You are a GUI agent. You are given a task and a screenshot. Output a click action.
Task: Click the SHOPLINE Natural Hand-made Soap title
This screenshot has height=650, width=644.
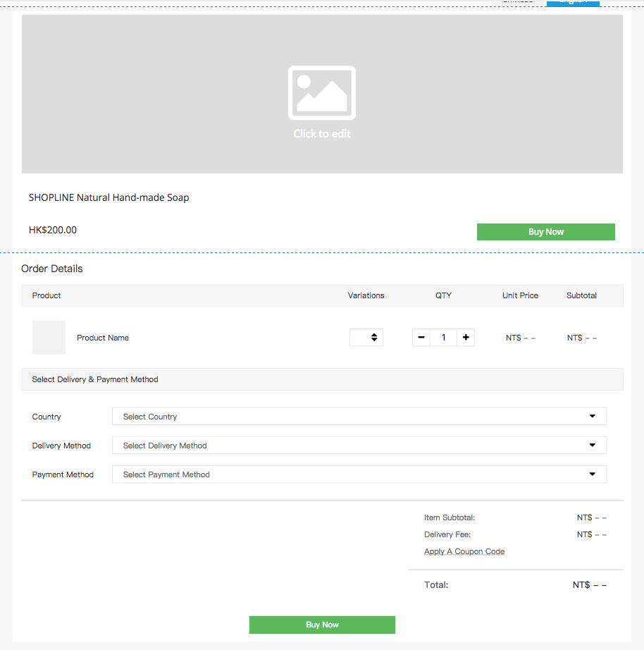point(109,197)
